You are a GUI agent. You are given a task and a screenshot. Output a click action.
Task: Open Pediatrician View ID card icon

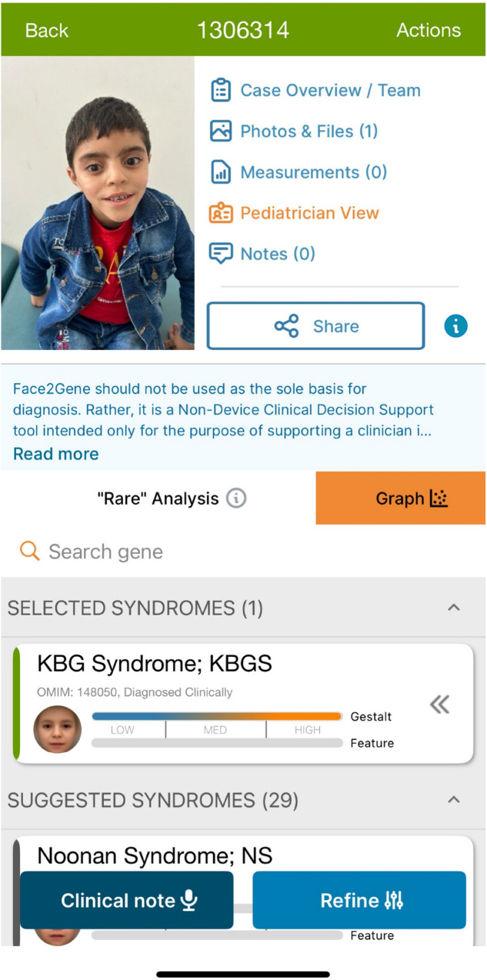pos(221,213)
